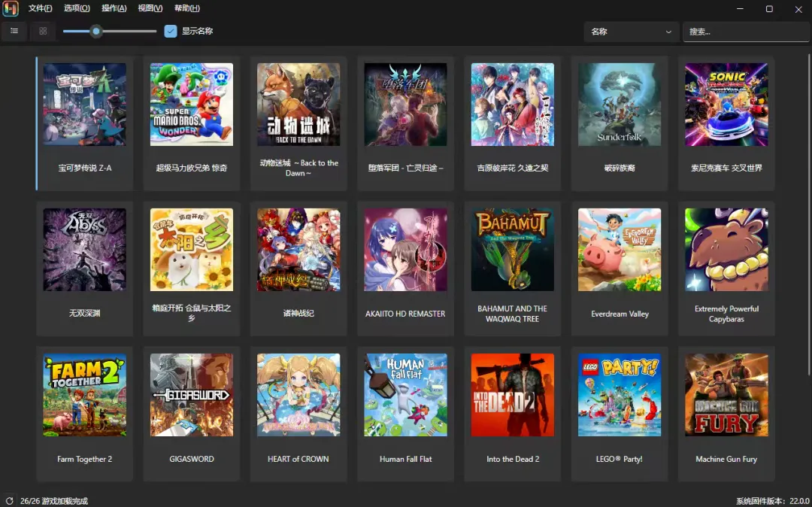Image resolution: width=812 pixels, height=507 pixels.
Task: Minimize the emulator window
Action: [741, 9]
